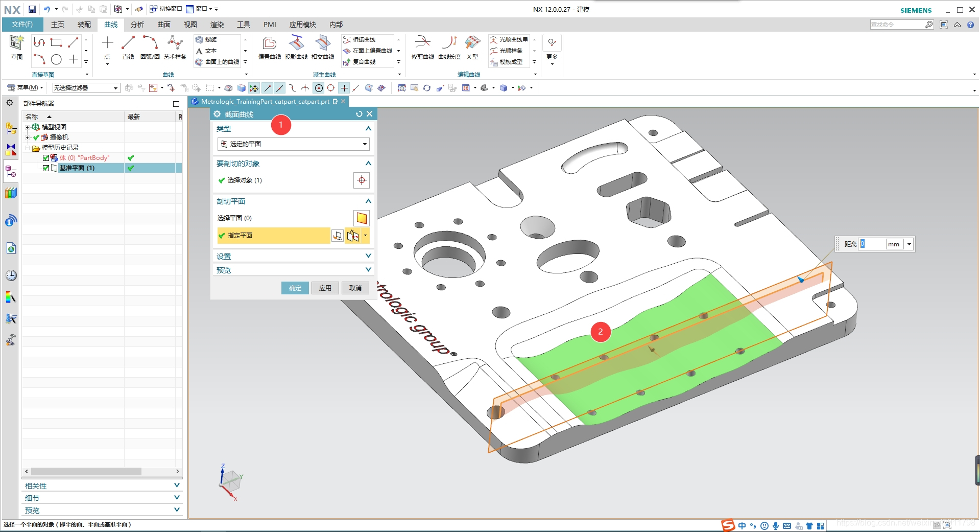The height and width of the screenshot is (532, 980).
Task: Click the microphone icon in IME bar
Action: [776, 526]
